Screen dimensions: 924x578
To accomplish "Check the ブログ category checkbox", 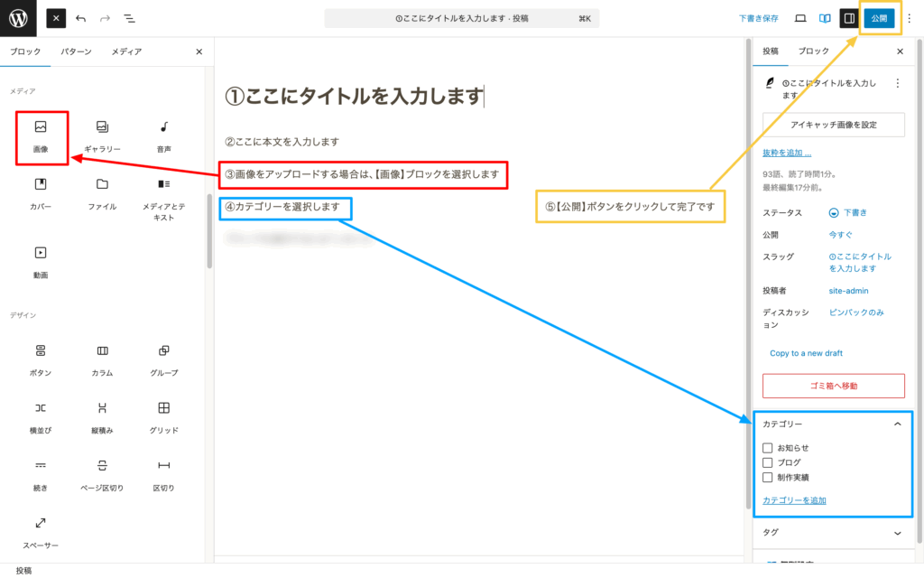I will tap(768, 462).
